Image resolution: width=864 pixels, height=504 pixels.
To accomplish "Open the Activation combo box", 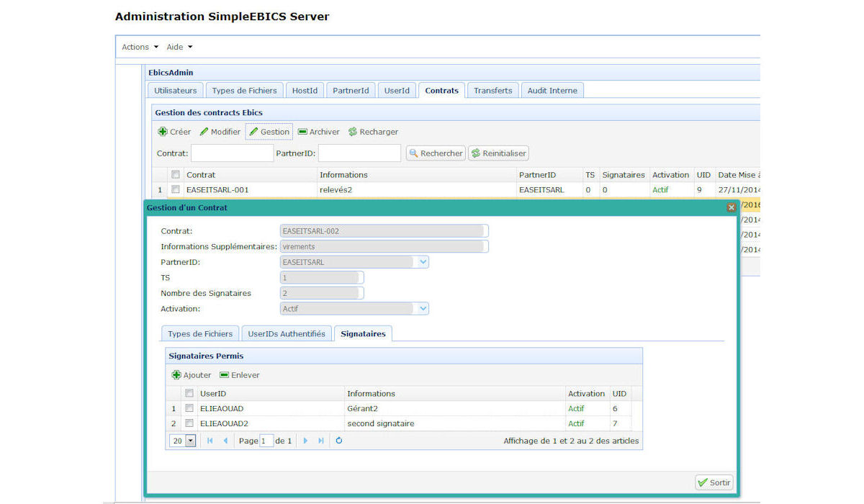I will [423, 308].
